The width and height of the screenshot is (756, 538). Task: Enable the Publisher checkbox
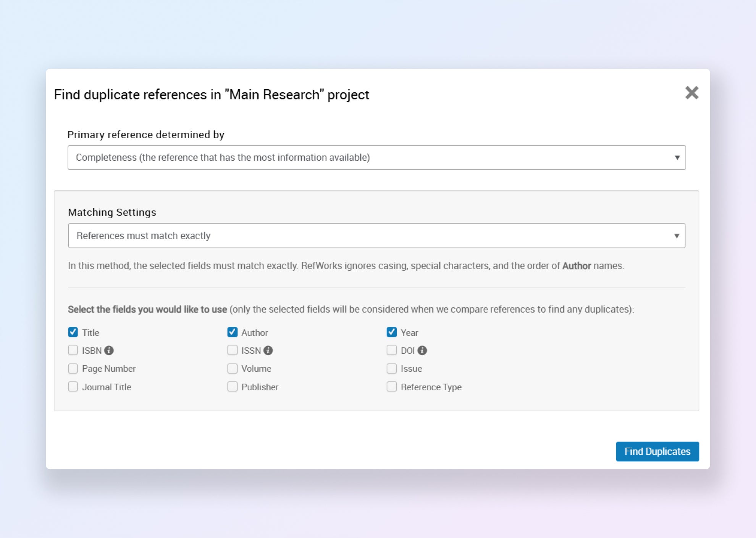click(232, 387)
